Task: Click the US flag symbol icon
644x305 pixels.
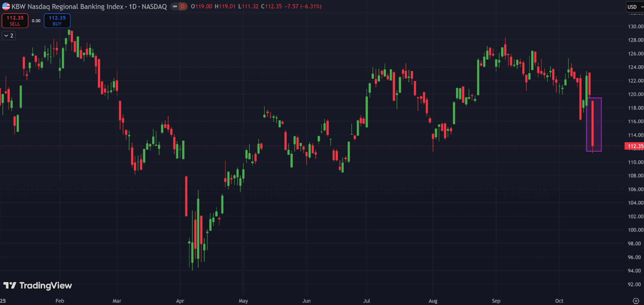Action: pos(6,6)
